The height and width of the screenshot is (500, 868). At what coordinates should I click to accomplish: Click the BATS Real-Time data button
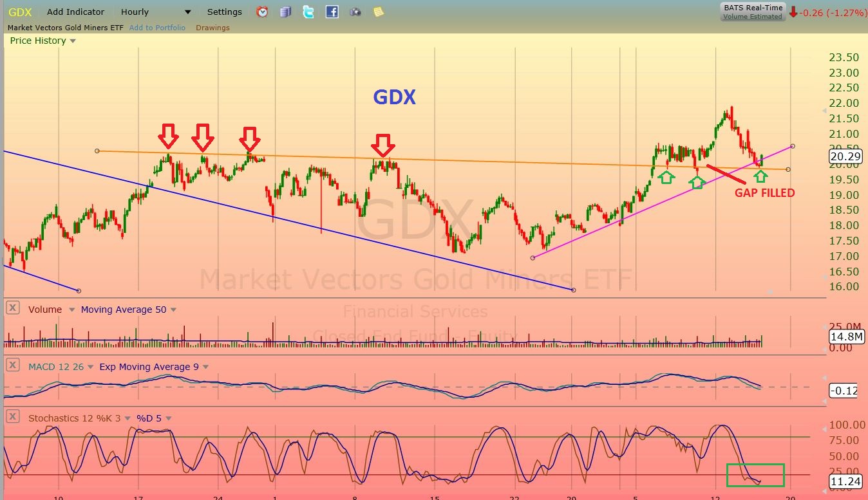753,12
